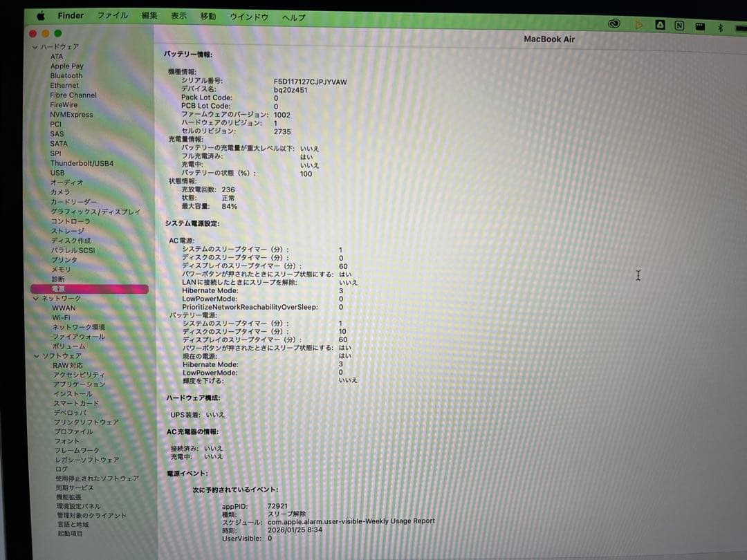Click the orange triangle menu bar icon
The width and height of the screenshot is (747, 560).
(638, 24)
